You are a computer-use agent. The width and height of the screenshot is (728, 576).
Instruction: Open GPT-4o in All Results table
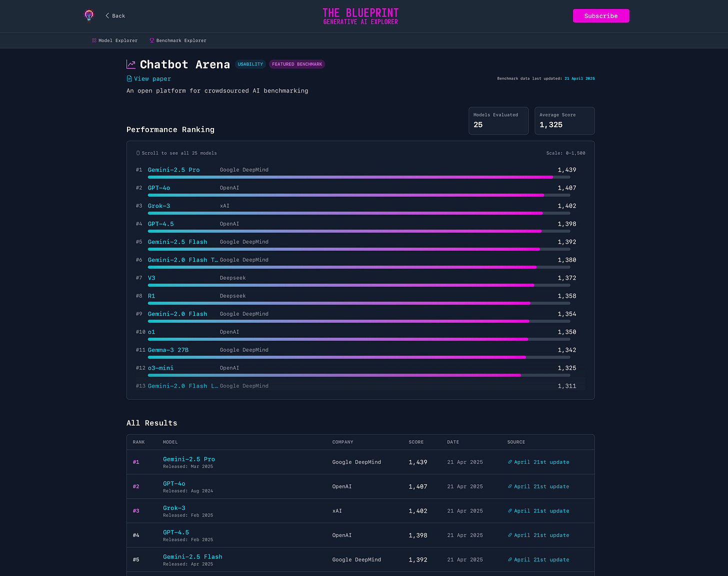click(x=174, y=483)
